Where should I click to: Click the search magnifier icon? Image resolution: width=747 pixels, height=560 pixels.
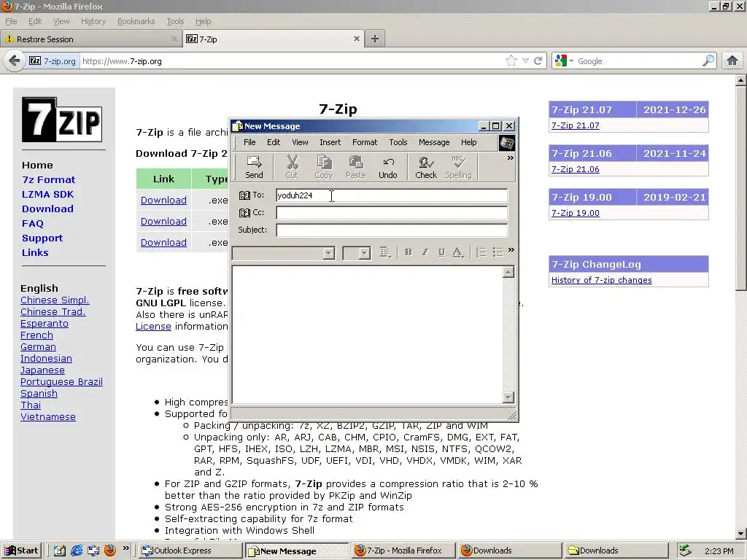click(708, 61)
